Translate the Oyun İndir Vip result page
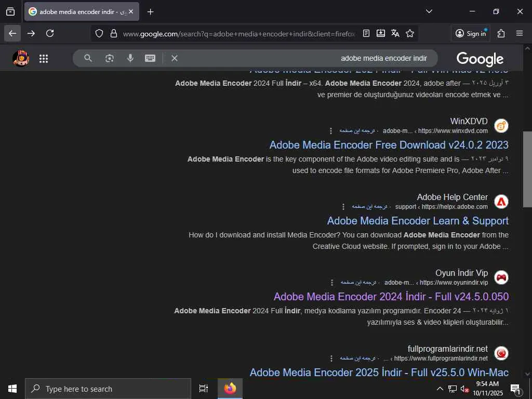The image size is (532, 399). coord(358,282)
